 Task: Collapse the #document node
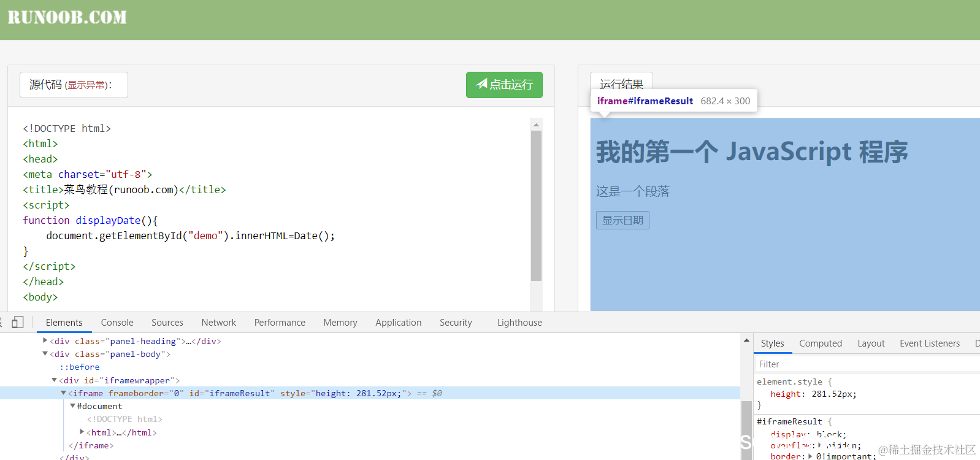tap(72, 406)
